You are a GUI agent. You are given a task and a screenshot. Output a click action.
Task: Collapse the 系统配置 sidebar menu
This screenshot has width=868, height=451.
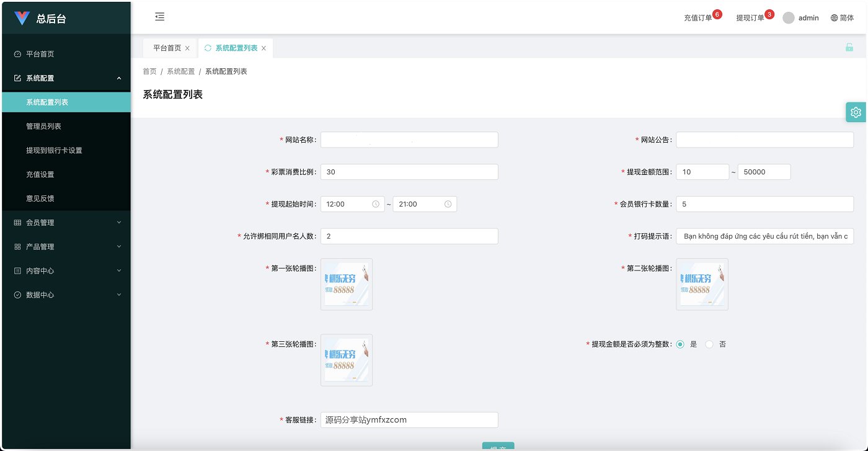tap(66, 78)
